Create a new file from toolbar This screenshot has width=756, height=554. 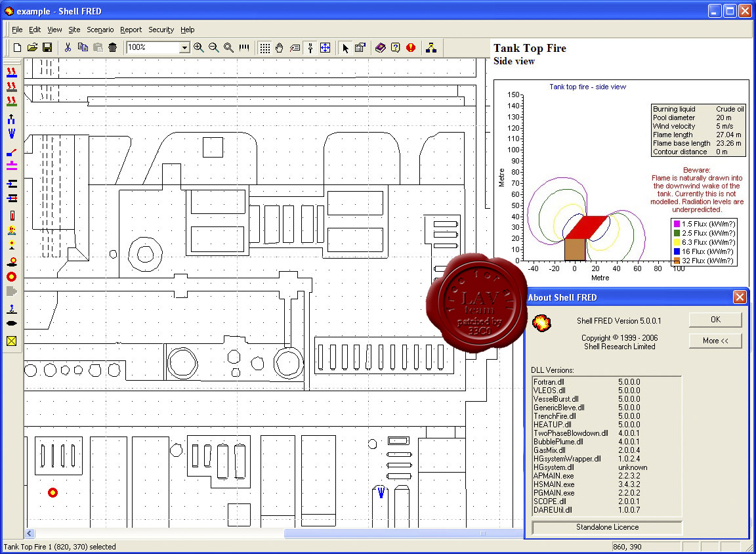(x=17, y=47)
